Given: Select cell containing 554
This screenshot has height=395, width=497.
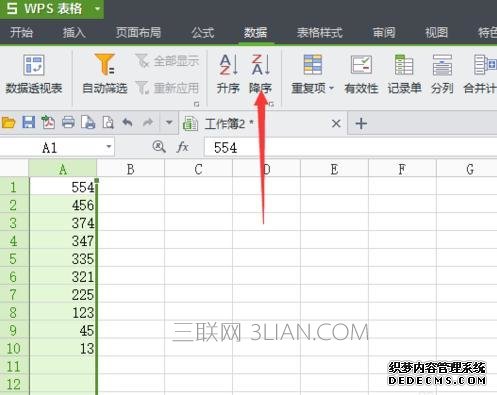Looking at the screenshot, I should 63,187.
